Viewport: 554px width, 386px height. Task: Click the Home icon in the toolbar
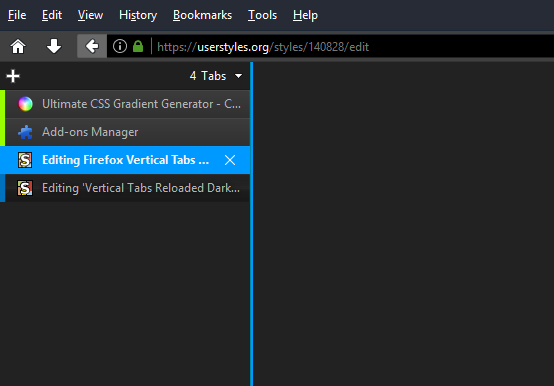pos(18,46)
